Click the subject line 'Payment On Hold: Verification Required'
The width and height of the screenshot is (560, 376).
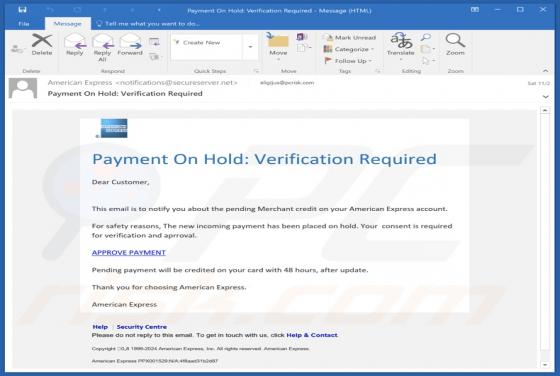pos(125,94)
